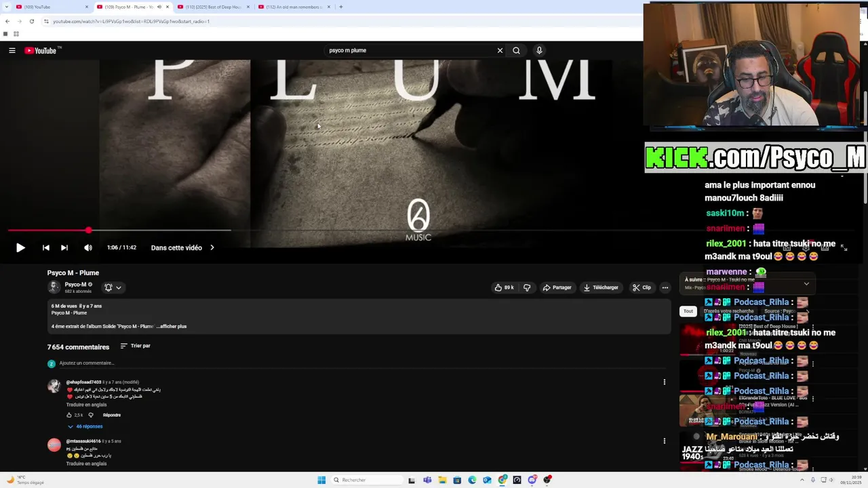Open Outlook from the taskbar
Image resolution: width=868 pixels, height=488 pixels.
[487, 480]
